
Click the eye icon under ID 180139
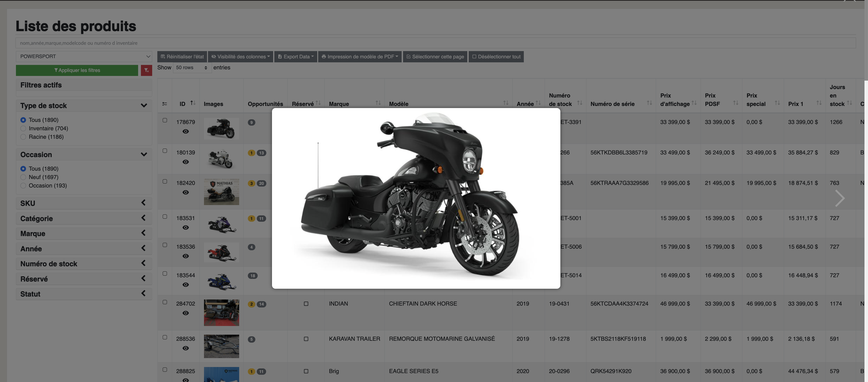pyautogui.click(x=185, y=162)
